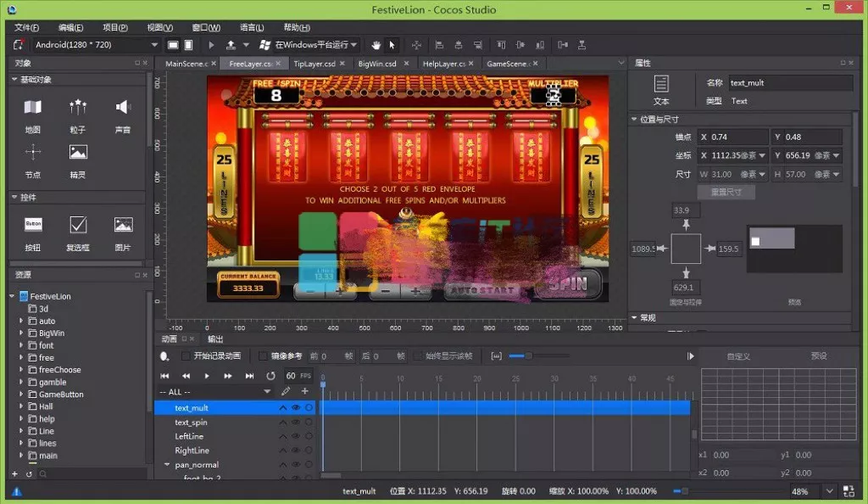868x504 pixels.
Task: Expand the auto folder in resources
Action: pos(22,322)
